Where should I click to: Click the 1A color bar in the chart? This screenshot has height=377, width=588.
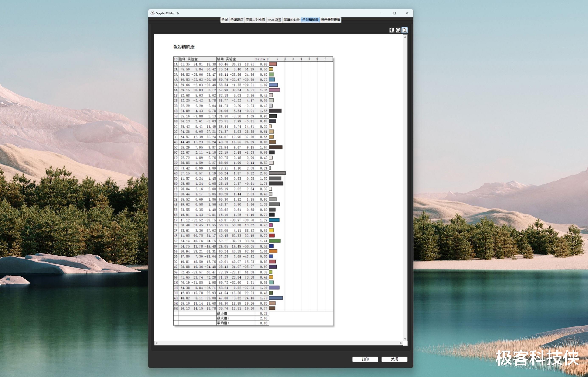273,64
